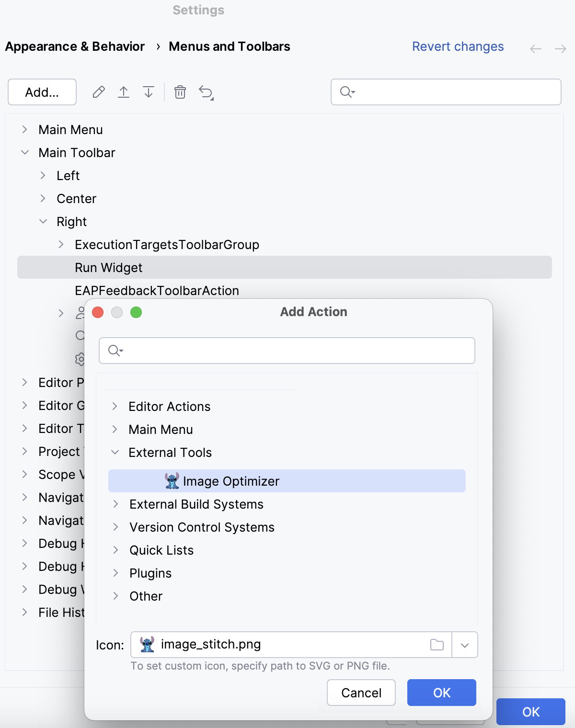Expand the Editor Actions group
The width and height of the screenshot is (575, 728).
115,406
